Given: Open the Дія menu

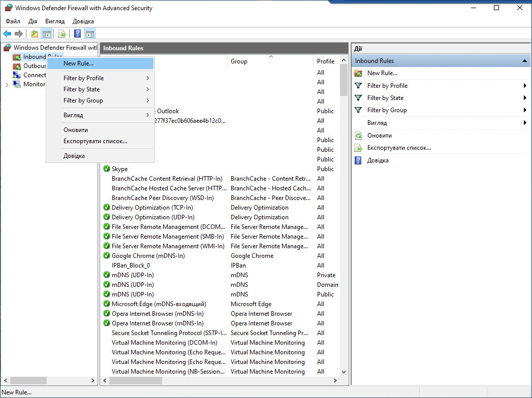Looking at the screenshot, I should (x=33, y=21).
